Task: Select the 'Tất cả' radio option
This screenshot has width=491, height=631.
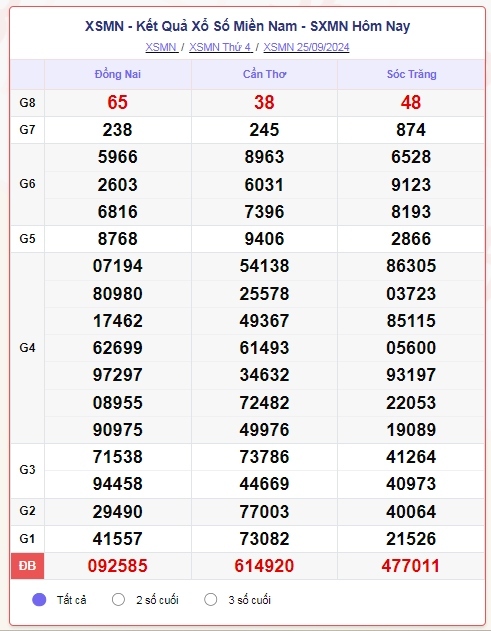Action: click(x=39, y=600)
